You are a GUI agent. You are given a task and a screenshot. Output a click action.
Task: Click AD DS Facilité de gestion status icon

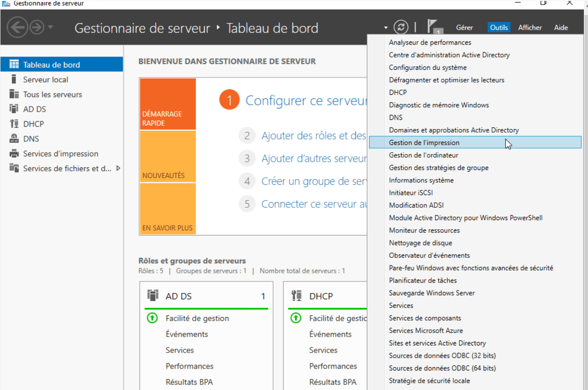(x=152, y=318)
